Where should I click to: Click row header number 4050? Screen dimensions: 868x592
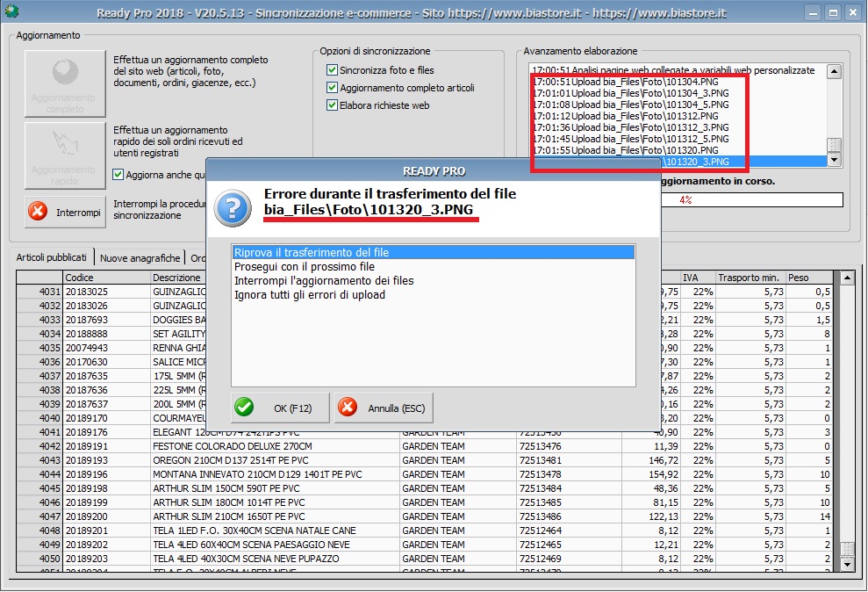(50, 559)
